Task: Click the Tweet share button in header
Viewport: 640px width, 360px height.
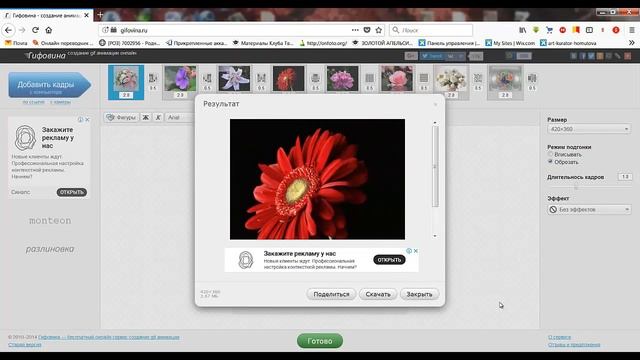Action: pyautogui.click(x=433, y=56)
